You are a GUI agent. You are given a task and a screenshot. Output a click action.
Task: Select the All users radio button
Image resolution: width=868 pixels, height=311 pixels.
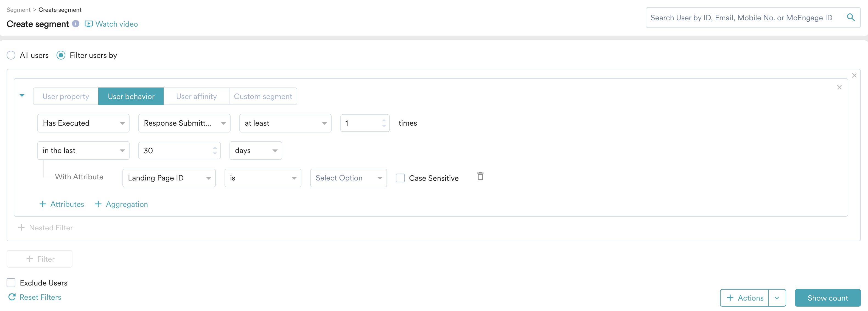pyautogui.click(x=11, y=55)
